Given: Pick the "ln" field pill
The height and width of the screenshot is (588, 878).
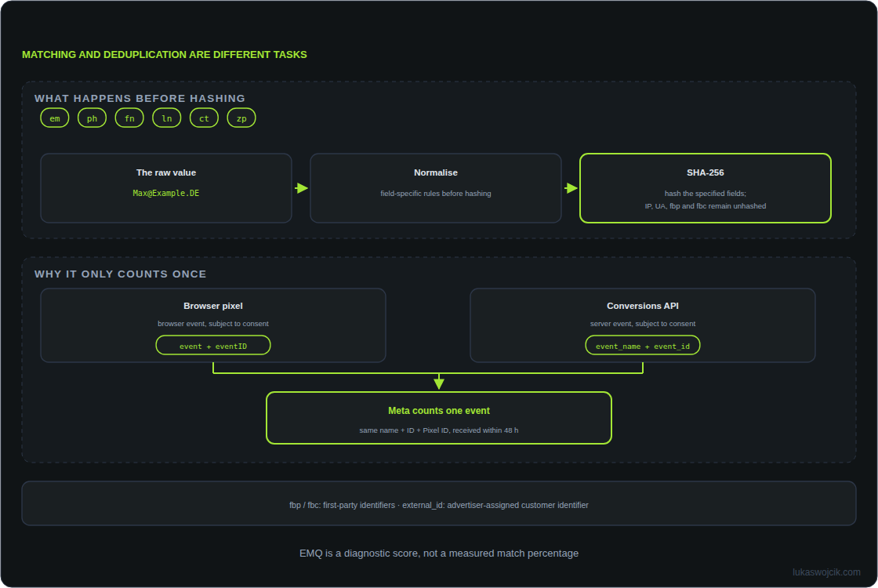Looking at the screenshot, I should click(x=167, y=118).
